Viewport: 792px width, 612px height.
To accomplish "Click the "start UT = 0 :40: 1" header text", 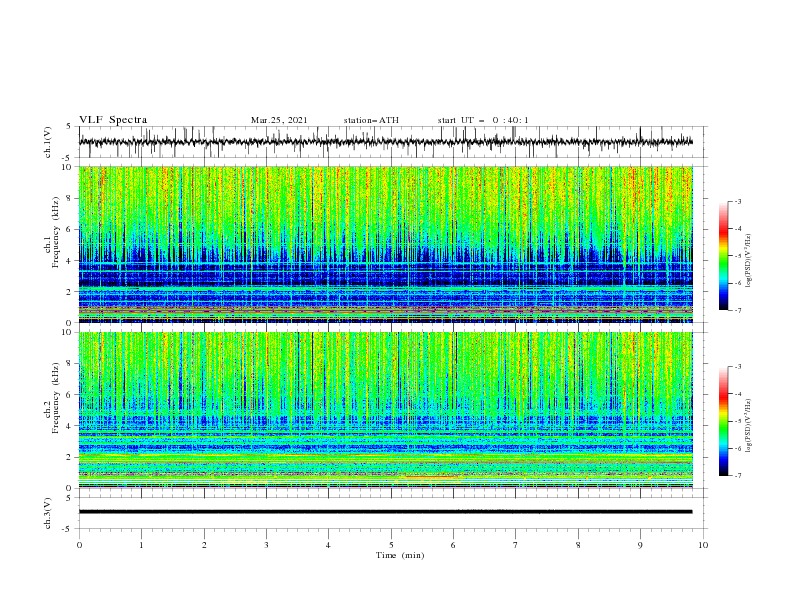I will click(483, 120).
